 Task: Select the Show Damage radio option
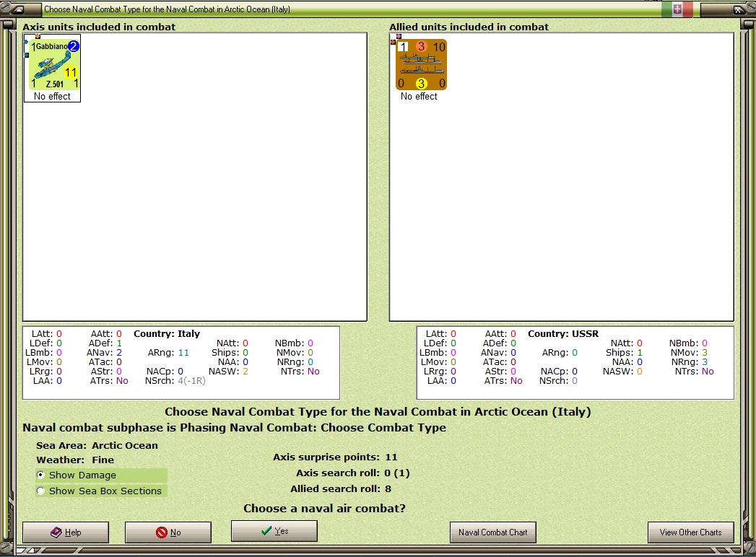click(41, 475)
